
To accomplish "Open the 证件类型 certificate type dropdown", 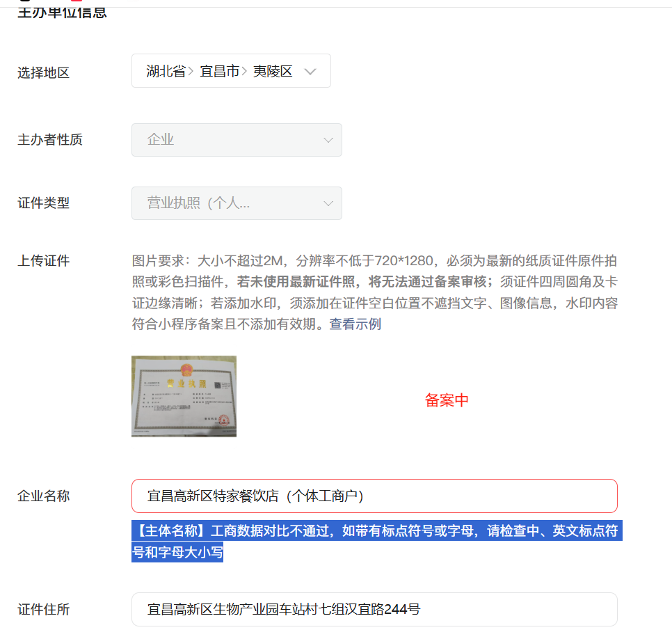I will point(237,203).
